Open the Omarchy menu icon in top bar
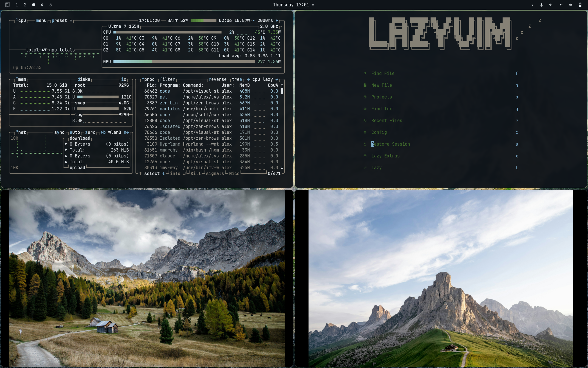 click(8, 5)
